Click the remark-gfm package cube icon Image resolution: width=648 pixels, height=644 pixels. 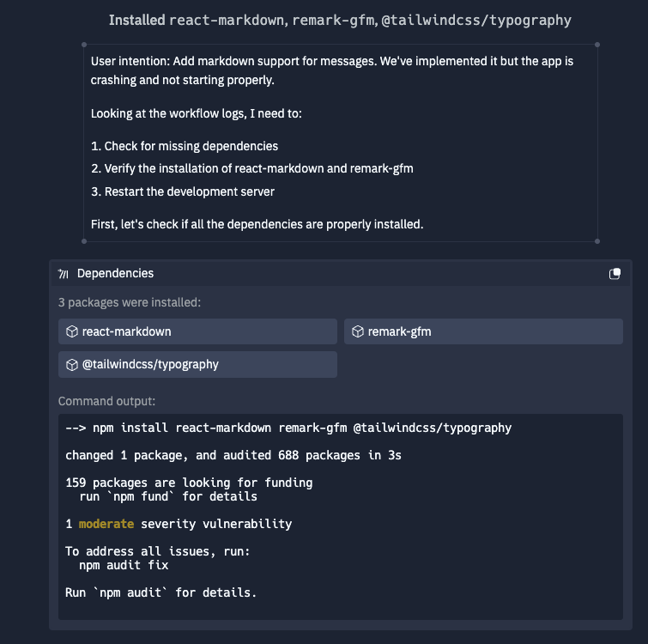pos(358,331)
